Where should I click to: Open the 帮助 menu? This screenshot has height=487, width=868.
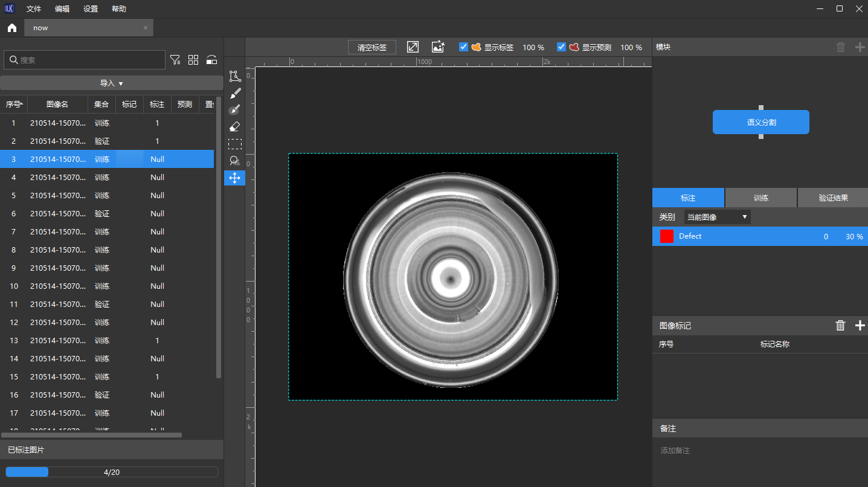119,9
